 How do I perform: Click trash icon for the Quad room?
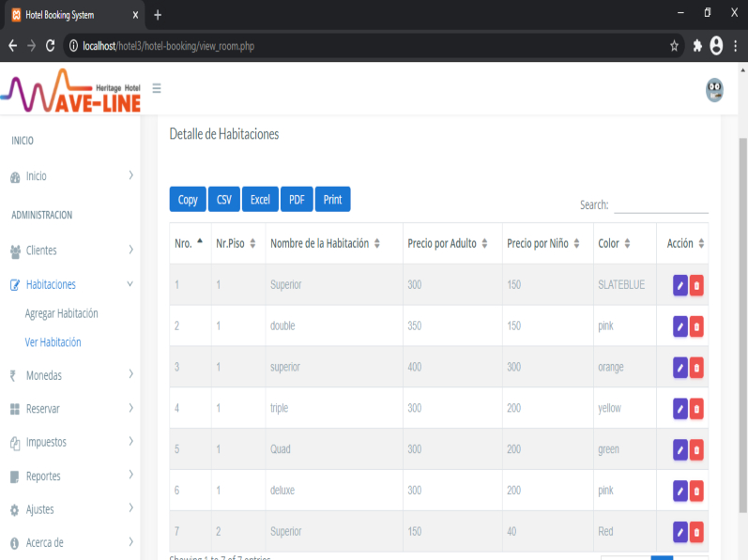pos(696,450)
